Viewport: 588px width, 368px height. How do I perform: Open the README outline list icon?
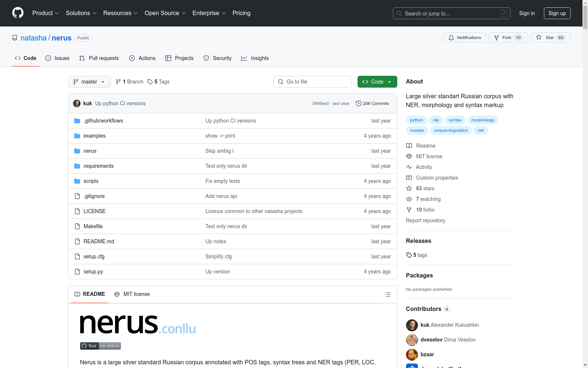387,294
